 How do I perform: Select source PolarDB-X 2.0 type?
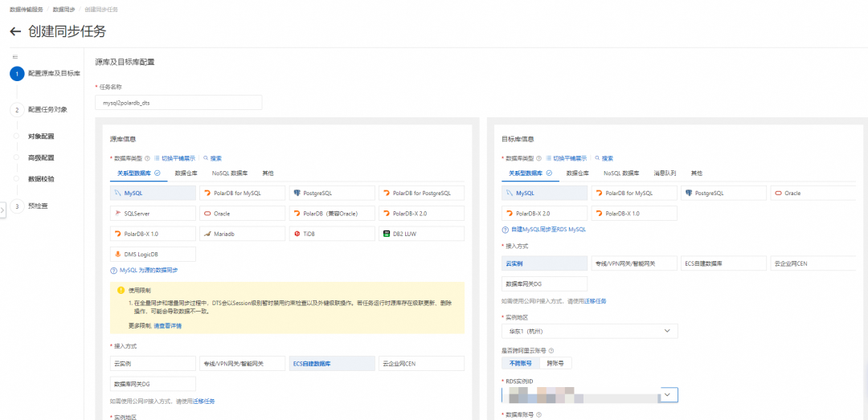421,213
